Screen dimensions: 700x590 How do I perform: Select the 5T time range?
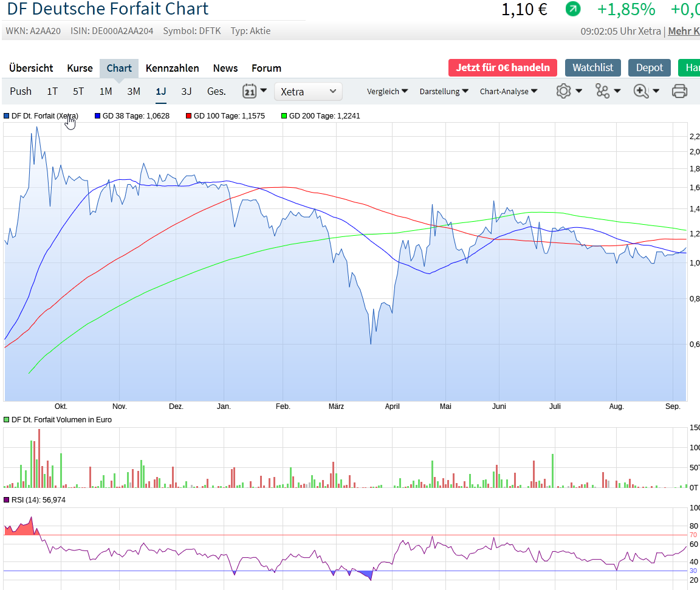pos(78,92)
